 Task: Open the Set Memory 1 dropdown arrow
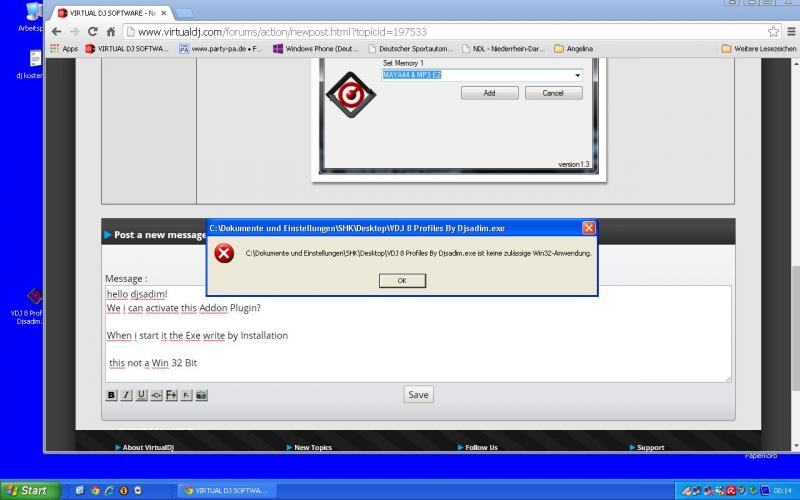(578, 75)
